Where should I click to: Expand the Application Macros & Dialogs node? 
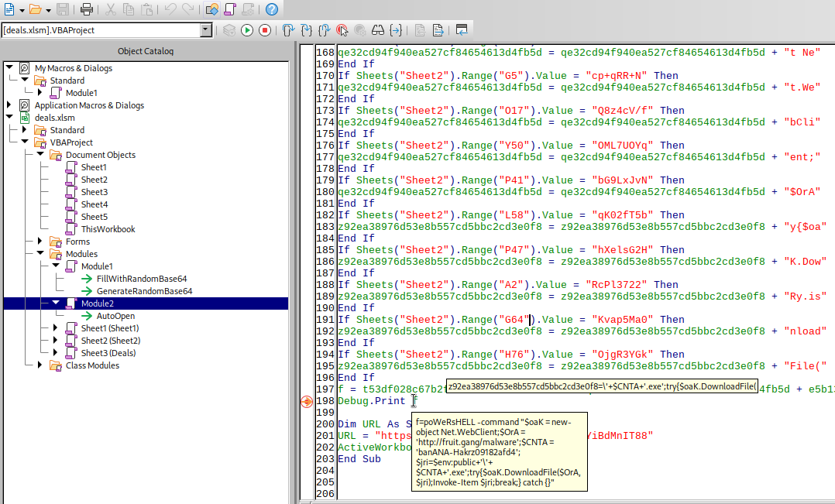coord(9,105)
